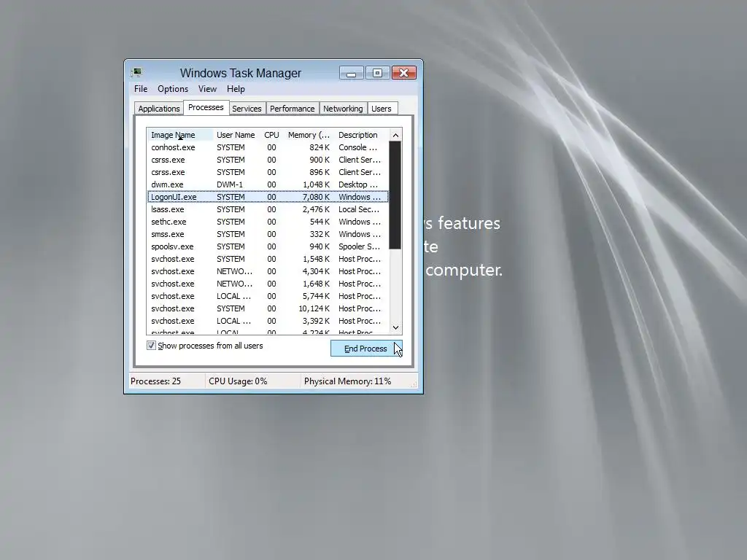Select the Processes tab

pos(206,108)
